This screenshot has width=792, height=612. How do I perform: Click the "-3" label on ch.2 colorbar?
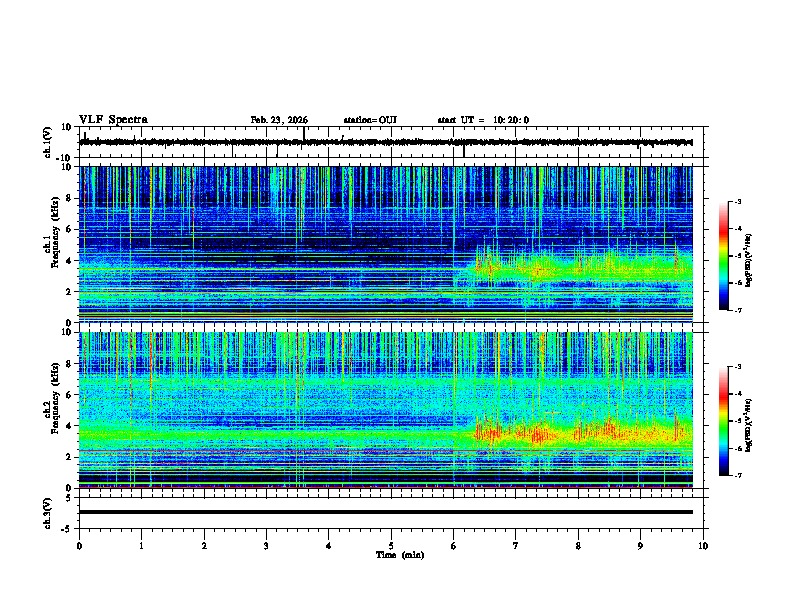coord(737,367)
